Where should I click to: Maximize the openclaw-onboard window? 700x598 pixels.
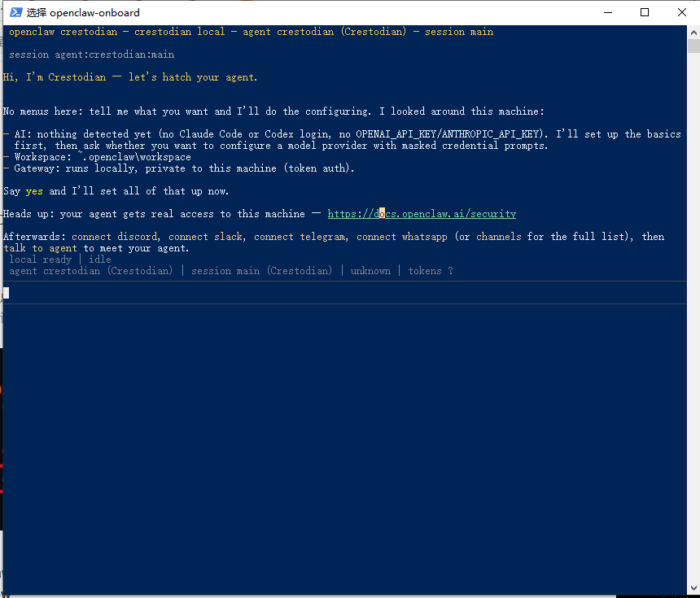[x=645, y=12]
